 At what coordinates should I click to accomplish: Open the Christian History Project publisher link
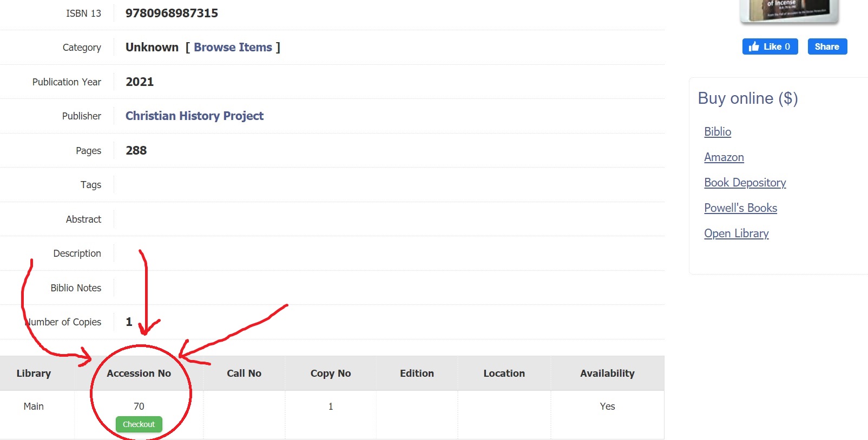(194, 116)
